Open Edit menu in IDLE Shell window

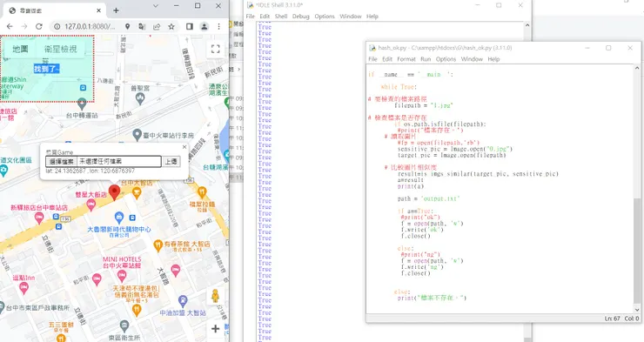tap(265, 17)
